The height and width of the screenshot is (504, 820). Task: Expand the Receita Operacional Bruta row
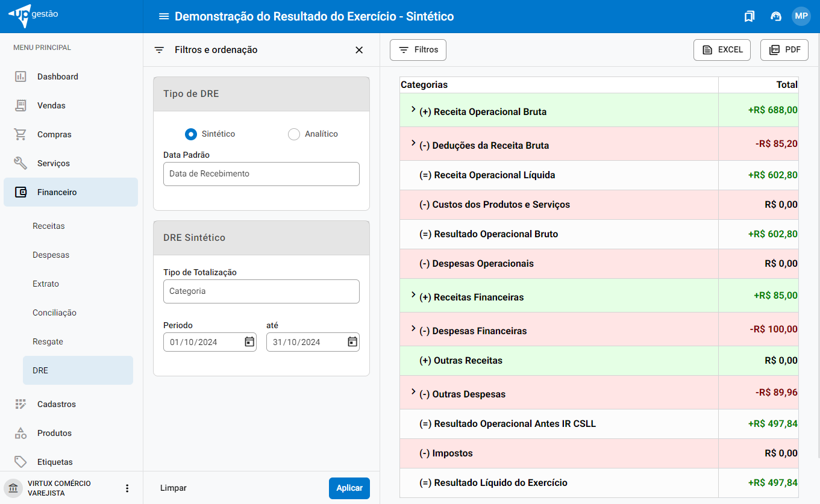pyautogui.click(x=413, y=110)
